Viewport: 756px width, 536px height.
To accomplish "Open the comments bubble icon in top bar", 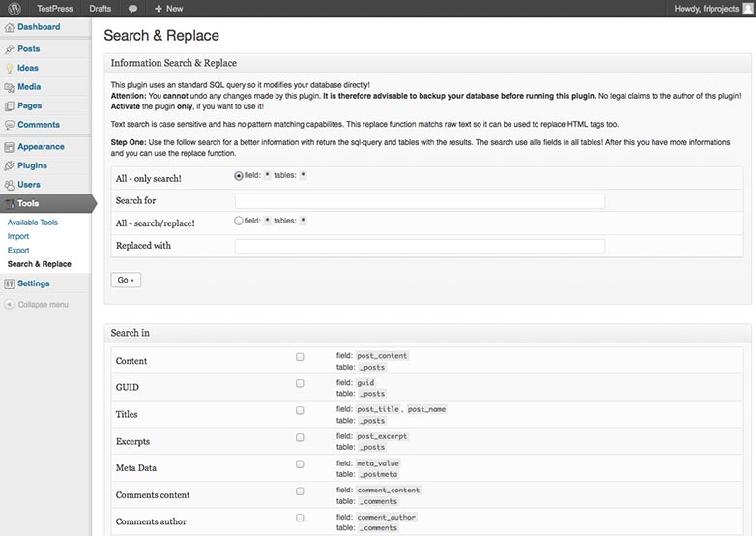I will [x=132, y=9].
